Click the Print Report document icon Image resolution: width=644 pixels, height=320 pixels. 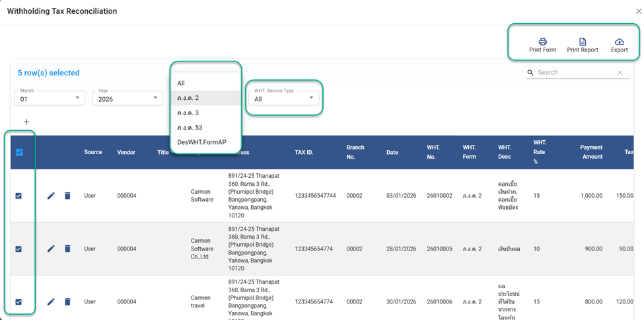[582, 42]
